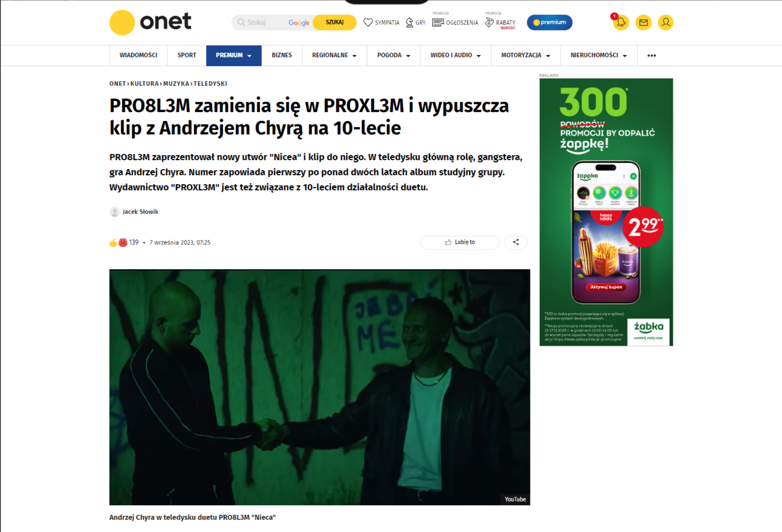The image size is (782, 532).
Task: Expand the Regionalne dropdown
Action: [x=334, y=55]
